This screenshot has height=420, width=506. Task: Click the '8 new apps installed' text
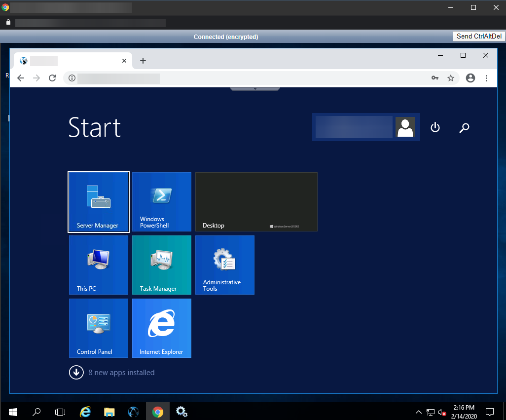pyautogui.click(x=121, y=373)
